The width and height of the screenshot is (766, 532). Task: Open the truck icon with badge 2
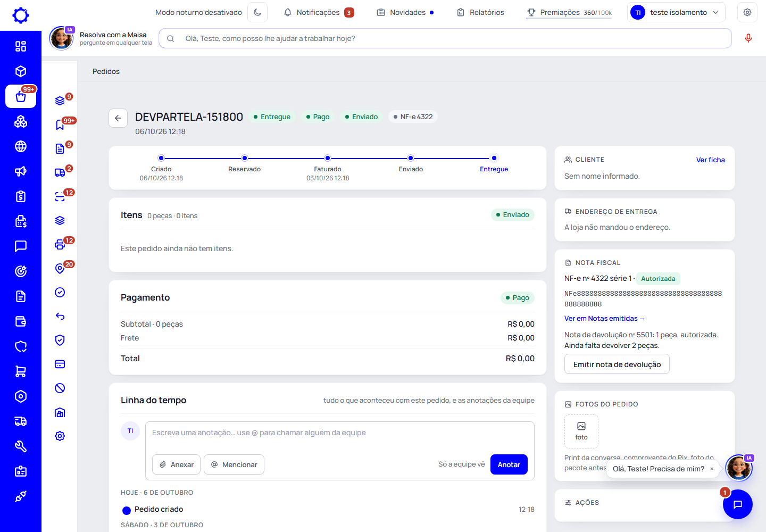point(60,172)
